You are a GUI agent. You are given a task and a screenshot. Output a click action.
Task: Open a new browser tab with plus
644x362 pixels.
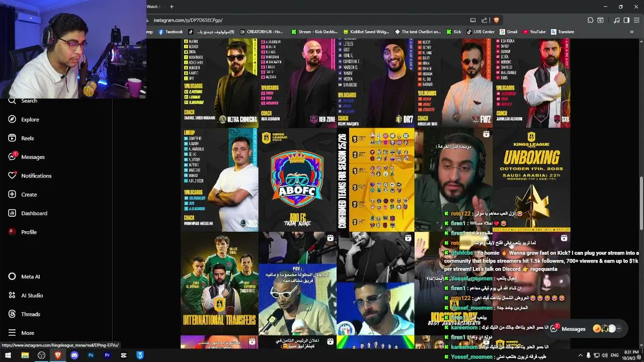click(x=172, y=7)
